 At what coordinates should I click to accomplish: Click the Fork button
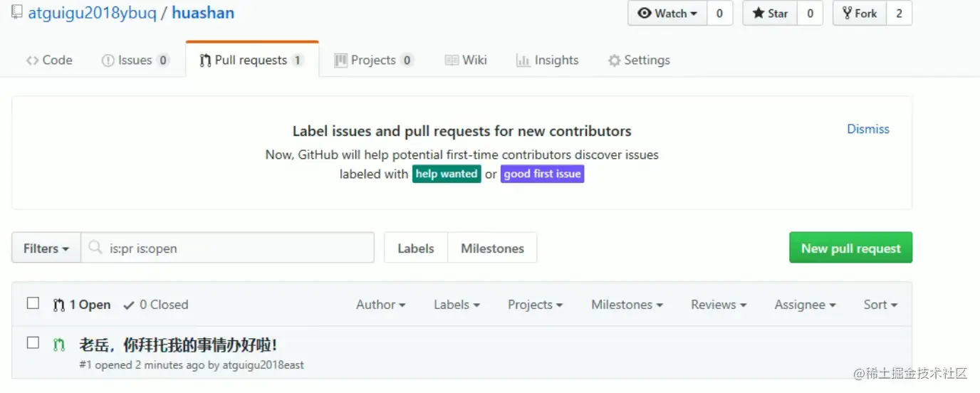point(860,14)
